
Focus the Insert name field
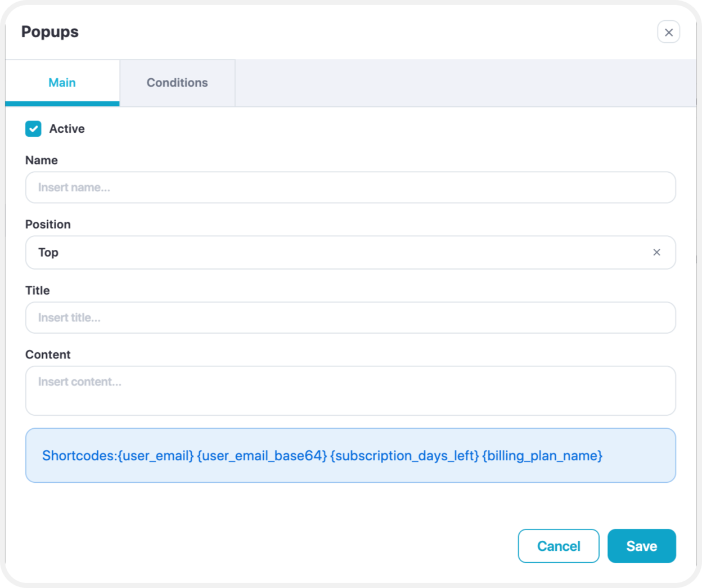click(x=350, y=187)
